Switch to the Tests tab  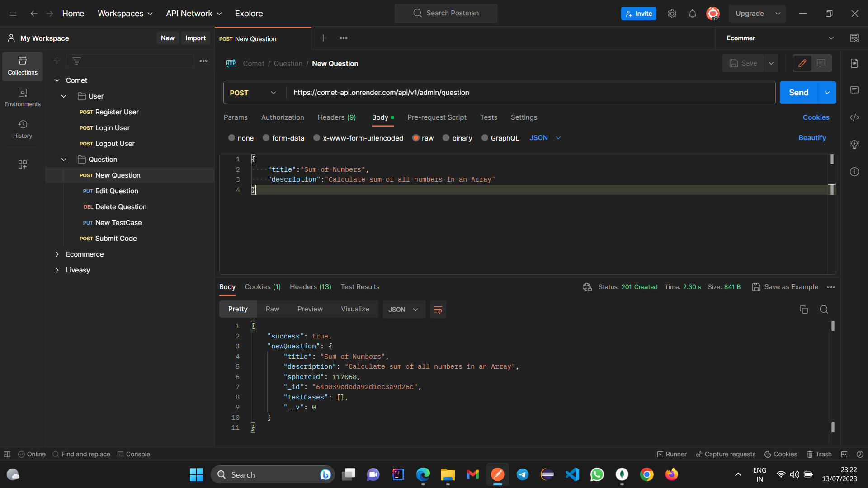[x=488, y=117]
